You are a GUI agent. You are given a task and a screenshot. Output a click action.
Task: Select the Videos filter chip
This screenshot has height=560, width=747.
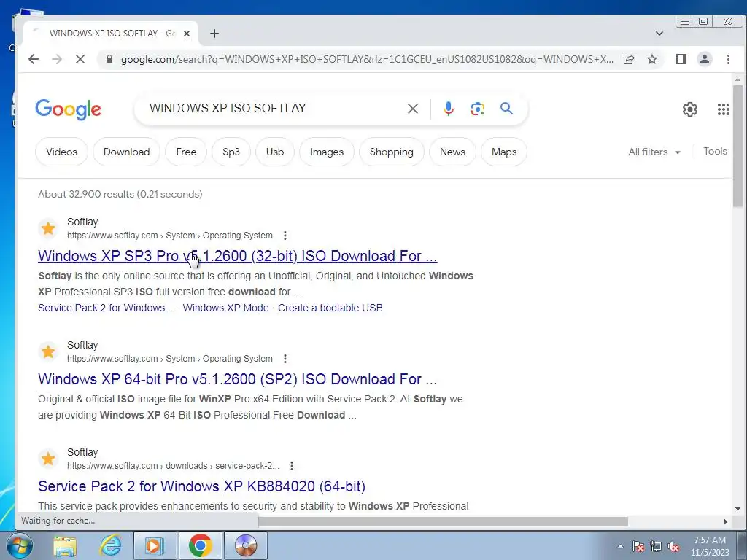point(61,152)
